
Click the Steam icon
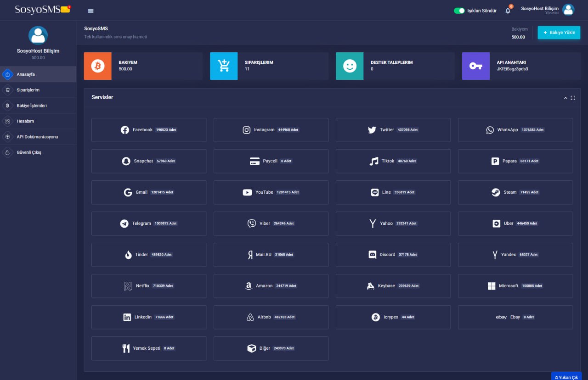(496, 192)
